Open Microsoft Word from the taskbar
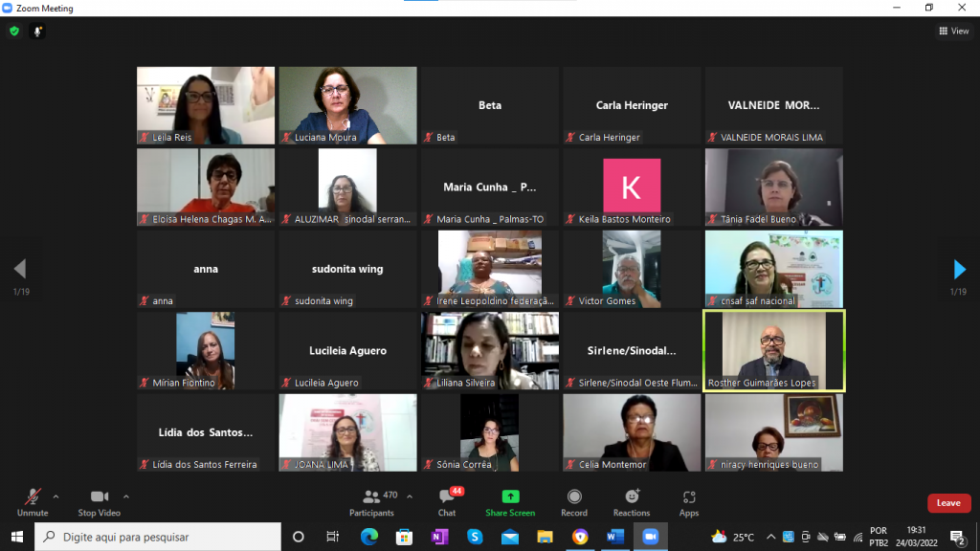Viewport: 980px width, 551px height. pos(614,537)
